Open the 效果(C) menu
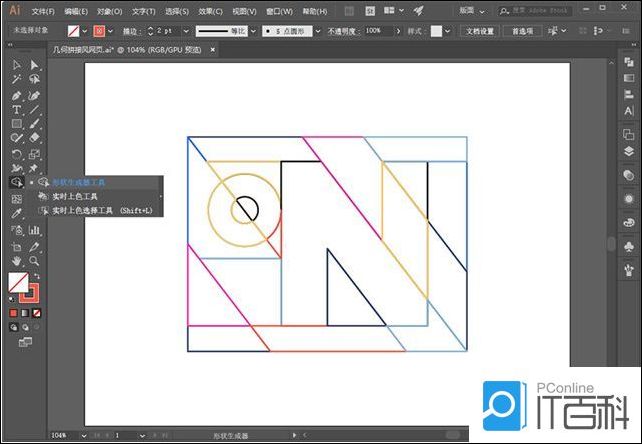Image resolution: width=642 pixels, height=444 pixels. [209, 11]
